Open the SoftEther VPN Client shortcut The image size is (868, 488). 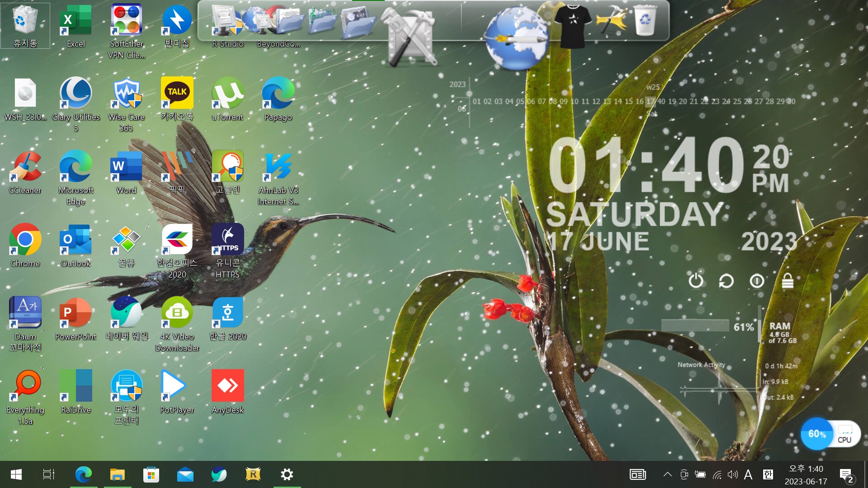(x=127, y=32)
